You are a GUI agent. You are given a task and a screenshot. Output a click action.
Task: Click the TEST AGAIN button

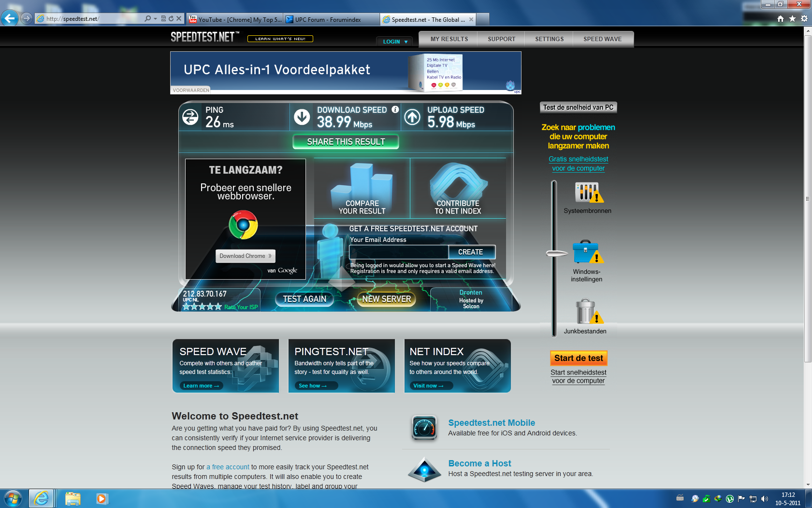(x=304, y=299)
